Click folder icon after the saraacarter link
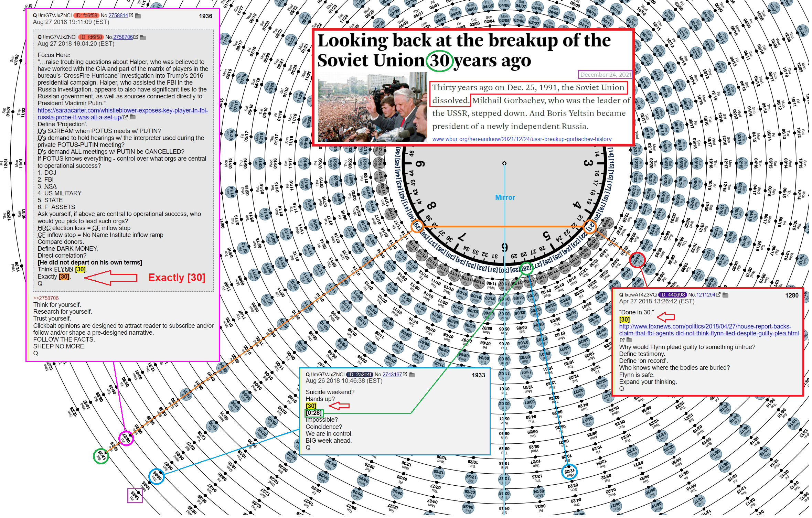The height and width of the screenshot is (518, 812). click(133, 117)
